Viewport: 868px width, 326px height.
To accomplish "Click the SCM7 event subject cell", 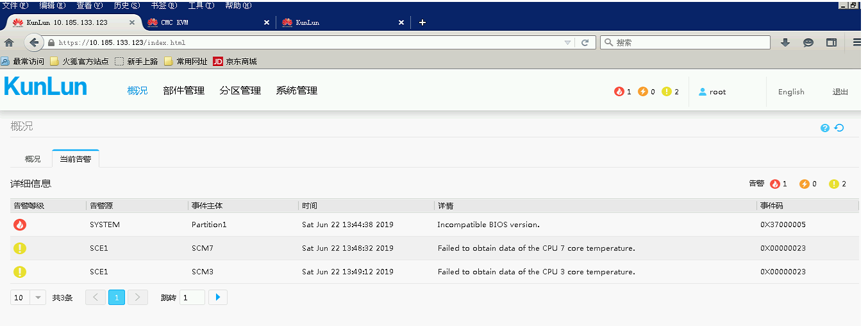I will (203, 248).
